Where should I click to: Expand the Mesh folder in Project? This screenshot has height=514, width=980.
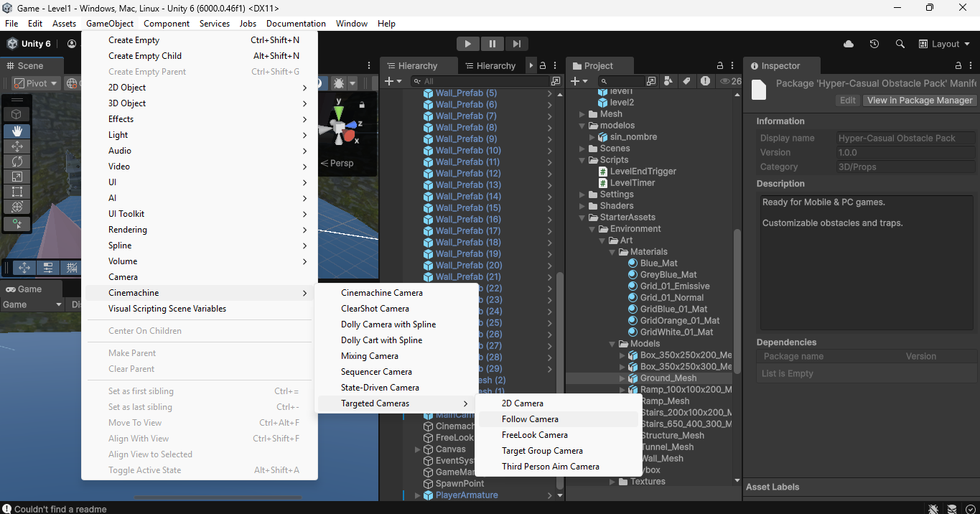tap(582, 114)
